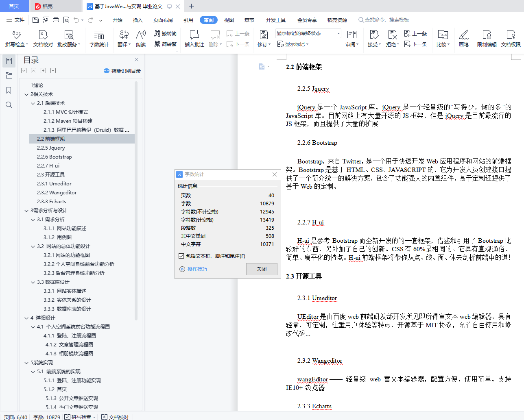Click the 接受 accept change icon
This screenshot has width=524, height=420.
coord(374,35)
